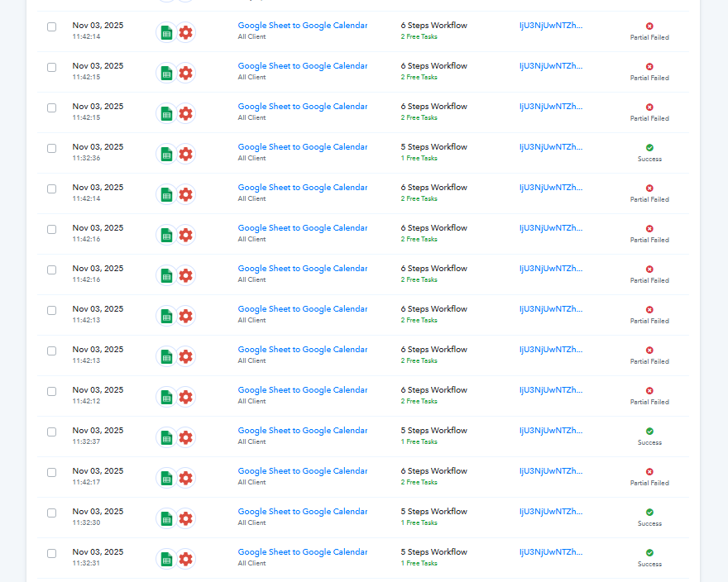Click the red gear icon for the 11:32:30 entry
Viewport: 728px width, 582px height.
point(185,518)
